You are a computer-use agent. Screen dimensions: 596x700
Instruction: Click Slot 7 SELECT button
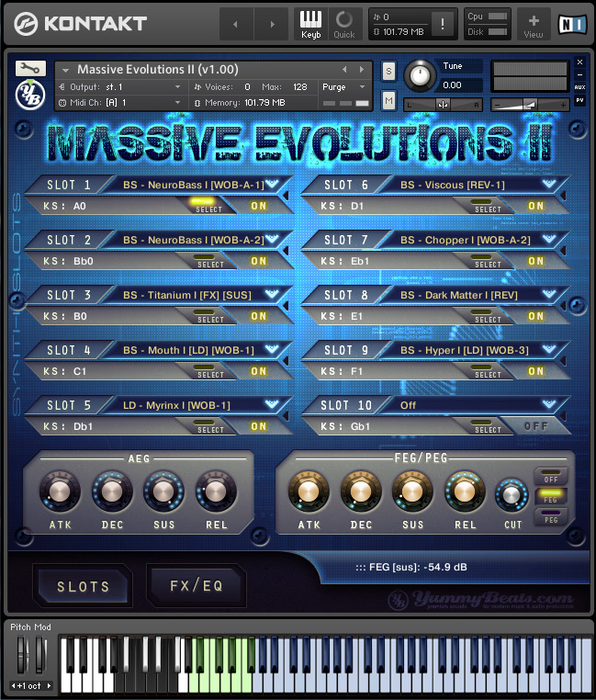click(488, 261)
